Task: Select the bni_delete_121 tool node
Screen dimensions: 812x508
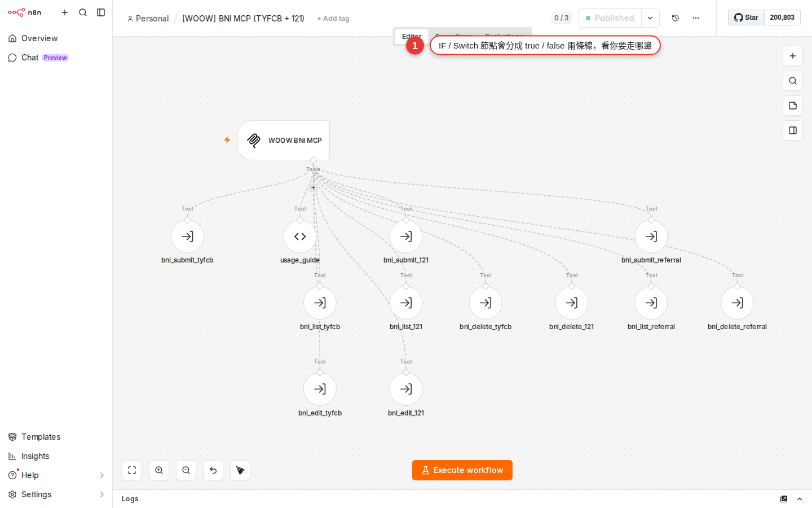Action: click(x=572, y=303)
